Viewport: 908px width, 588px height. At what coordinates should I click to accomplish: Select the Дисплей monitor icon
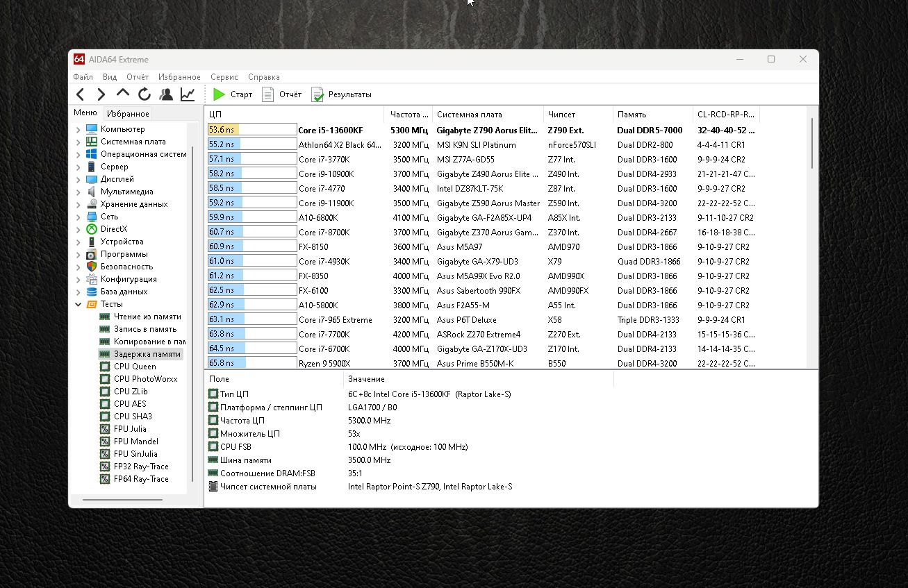[92, 179]
